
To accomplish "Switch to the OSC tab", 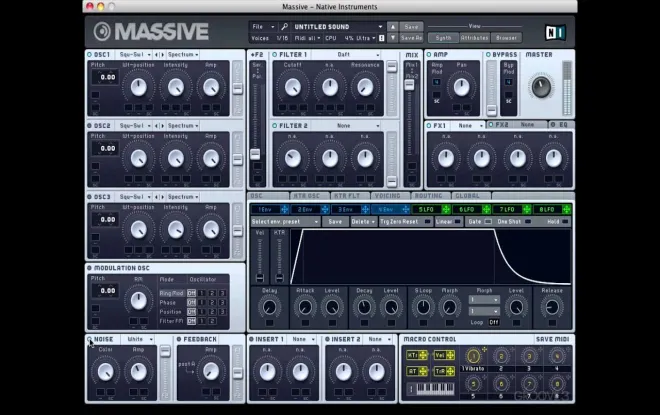I will click(268, 196).
